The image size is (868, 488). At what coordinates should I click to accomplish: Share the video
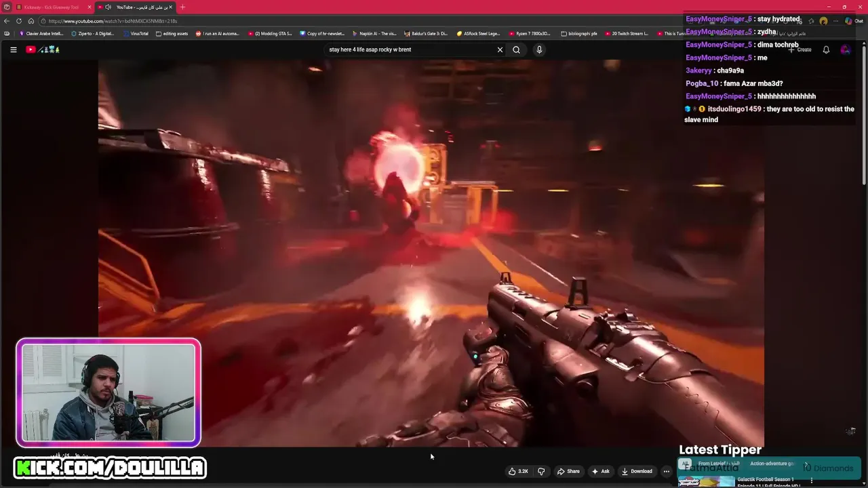coord(568,471)
